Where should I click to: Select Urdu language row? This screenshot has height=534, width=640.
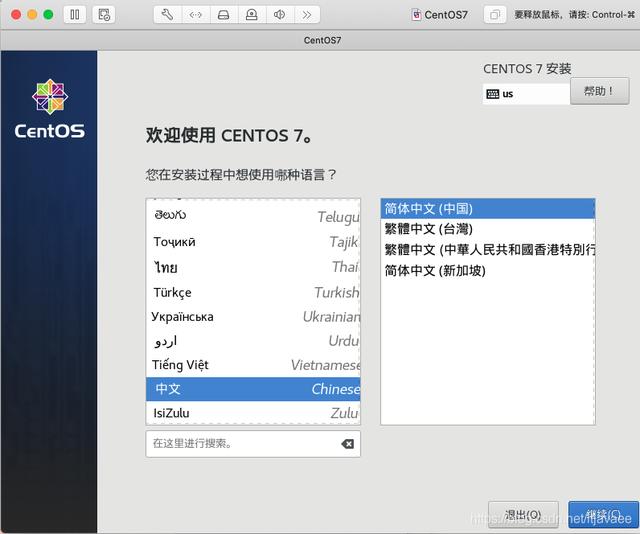253,340
